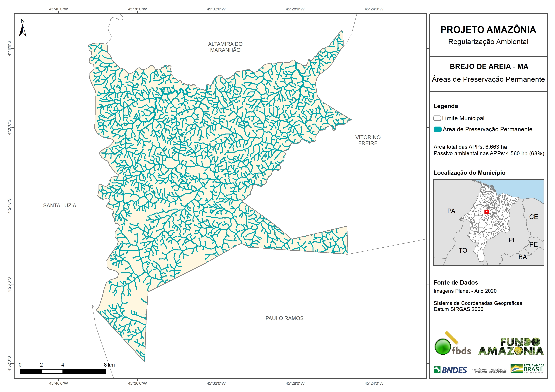The height and width of the screenshot is (392, 555).
Task: Click the ALTAMIRA DO MARANHÃO map label
Action: pyautogui.click(x=225, y=47)
